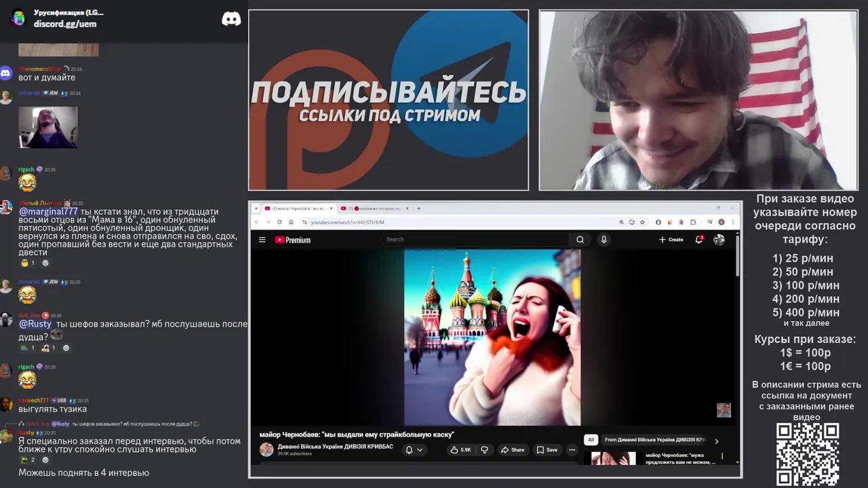Open YouTube notifications bell

click(699, 239)
